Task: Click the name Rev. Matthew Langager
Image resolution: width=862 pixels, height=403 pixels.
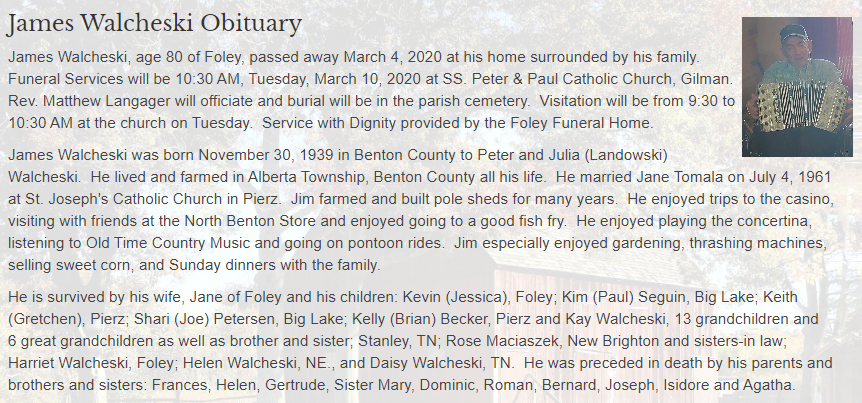Action: coord(87,101)
